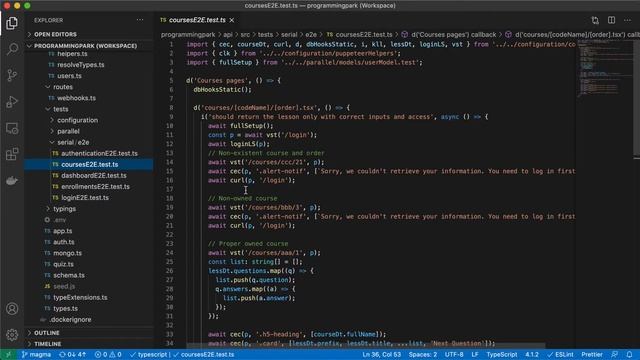Open helpers.ts in explorer
Screen dimensions: 640x360
click(x=89, y=53)
